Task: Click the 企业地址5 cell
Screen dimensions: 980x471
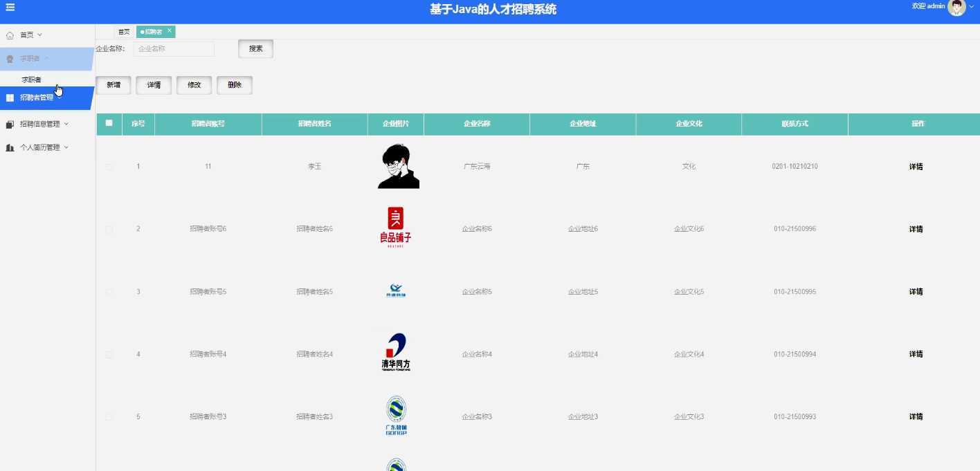Action: point(583,292)
